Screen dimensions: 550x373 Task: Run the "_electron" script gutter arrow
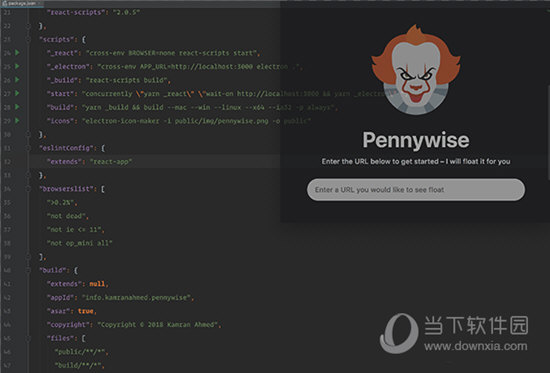(x=17, y=66)
